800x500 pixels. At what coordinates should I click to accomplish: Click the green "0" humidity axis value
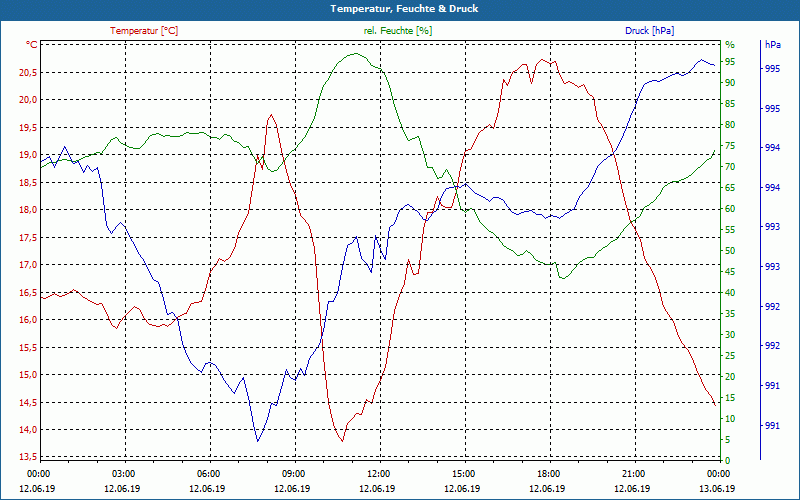click(728, 461)
